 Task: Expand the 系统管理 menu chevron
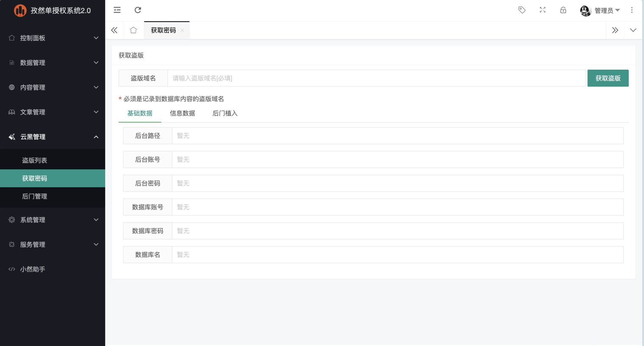click(96, 220)
